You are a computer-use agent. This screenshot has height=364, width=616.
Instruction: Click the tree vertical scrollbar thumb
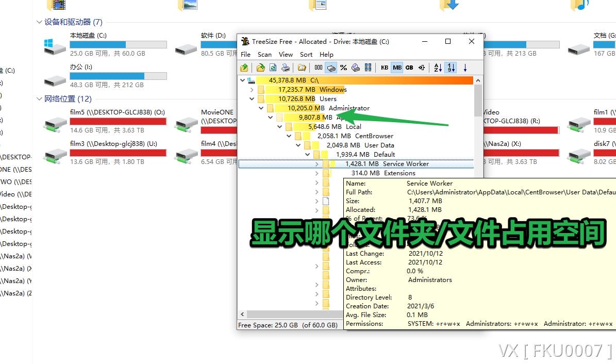[478, 100]
